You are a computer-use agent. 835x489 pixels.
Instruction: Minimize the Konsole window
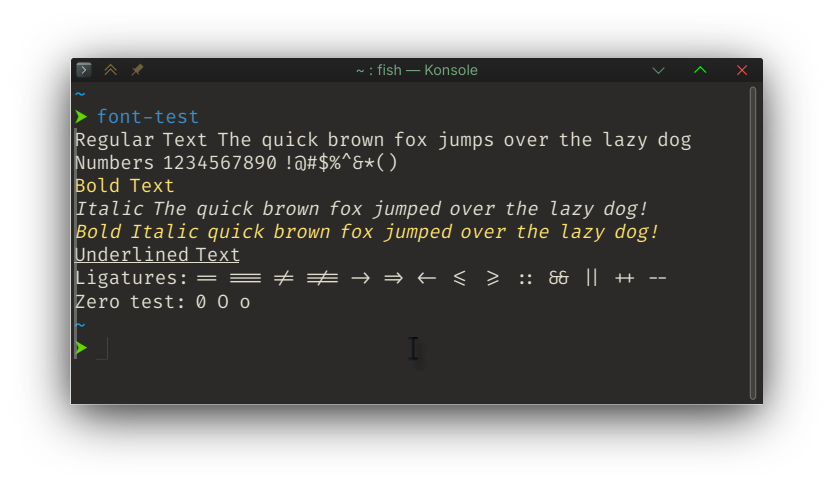pyautogui.click(x=658, y=70)
